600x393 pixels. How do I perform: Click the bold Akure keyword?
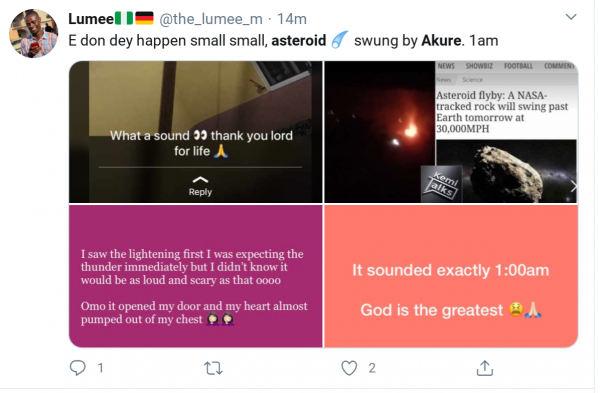point(441,41)
